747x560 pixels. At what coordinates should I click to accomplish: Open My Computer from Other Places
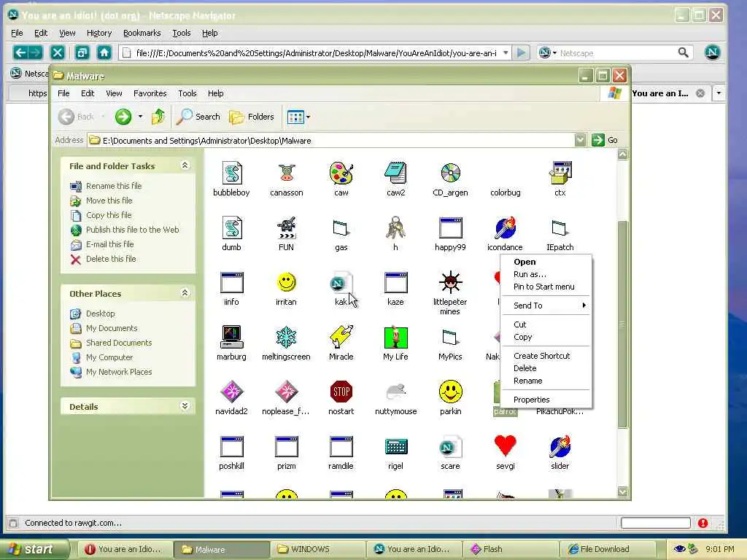[x=109, y=357]
